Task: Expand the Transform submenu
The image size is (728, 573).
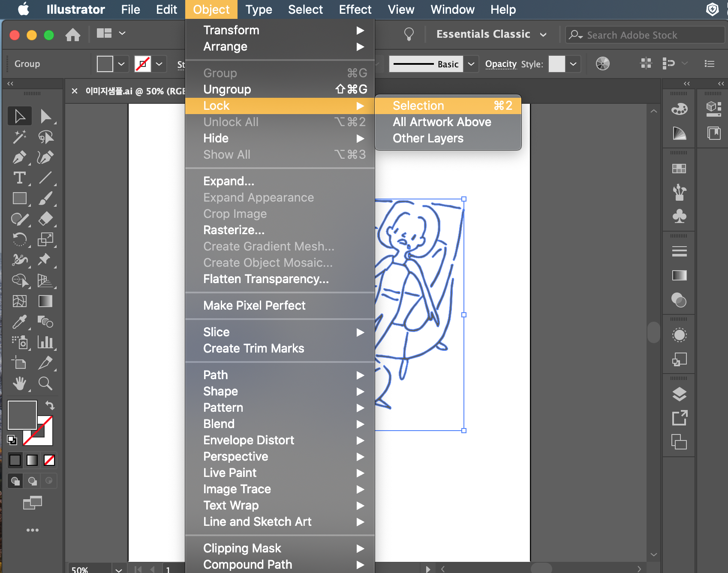Action: [x=280, y=30]
